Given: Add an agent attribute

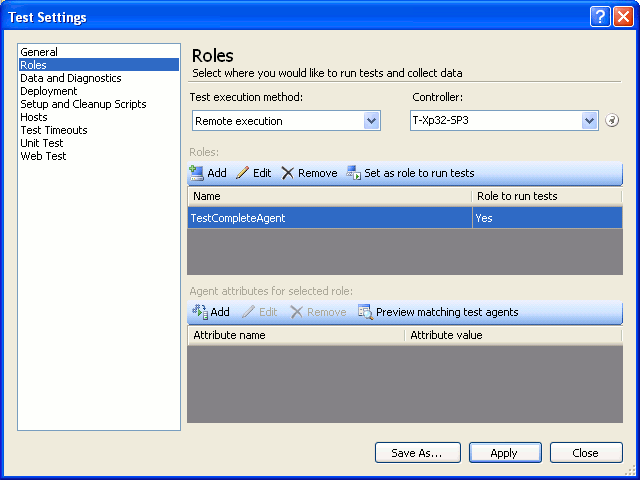Looking at the screenshot, I should click(x=210, y=312).
